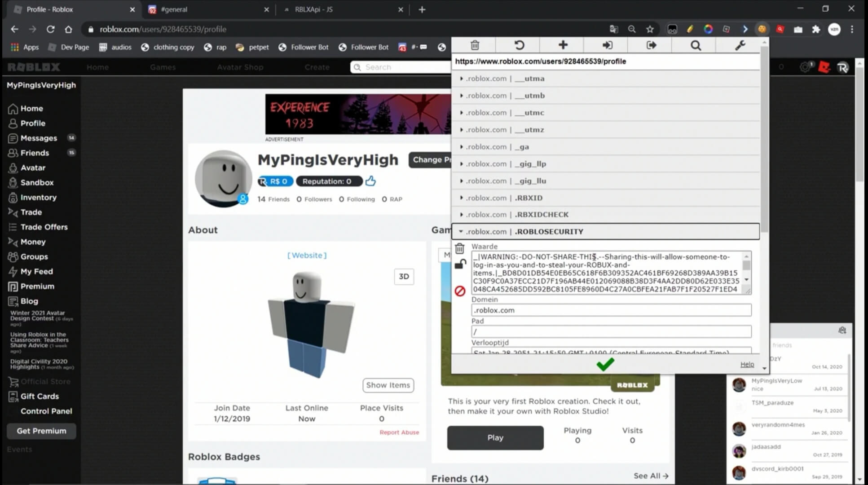
Task: Click the Website profile link
Action: pos(307,256)
